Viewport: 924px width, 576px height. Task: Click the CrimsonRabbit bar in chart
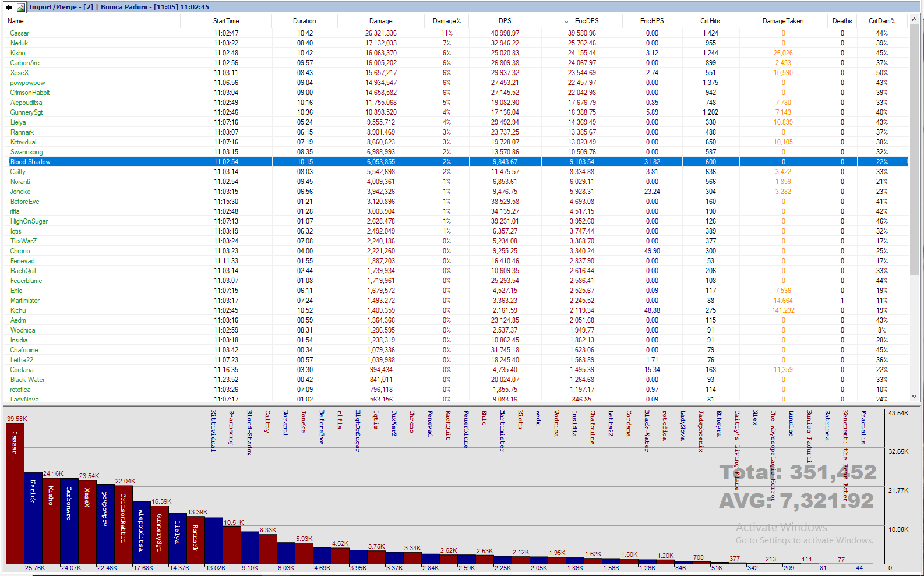pyautogui.click(x=124, y=524)
